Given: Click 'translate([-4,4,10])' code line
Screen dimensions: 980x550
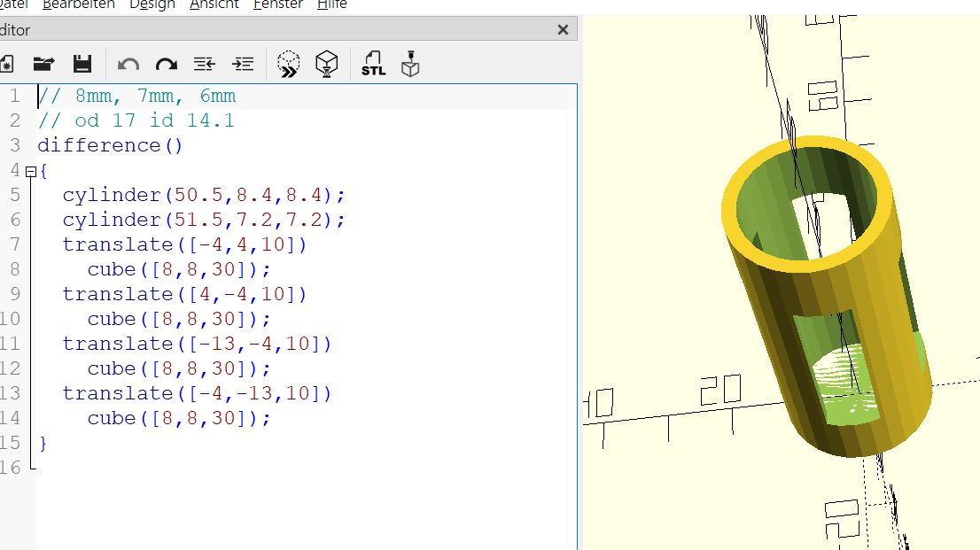Looking at the screenshot, I should [x=185, y=244].
